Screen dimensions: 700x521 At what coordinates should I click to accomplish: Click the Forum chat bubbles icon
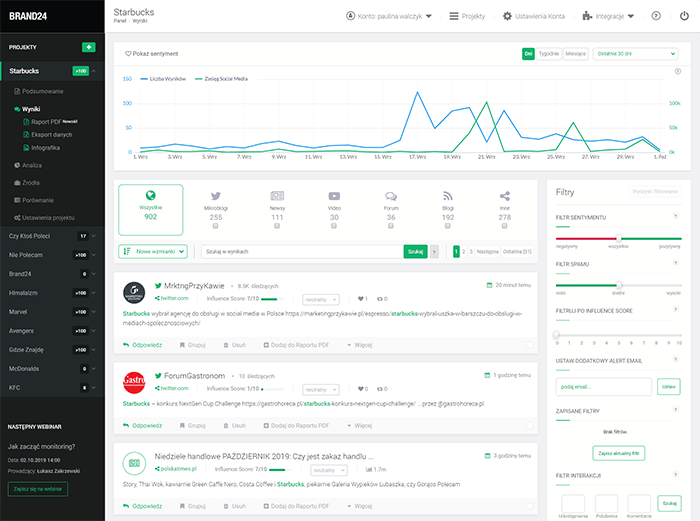(x=391, y=196)
